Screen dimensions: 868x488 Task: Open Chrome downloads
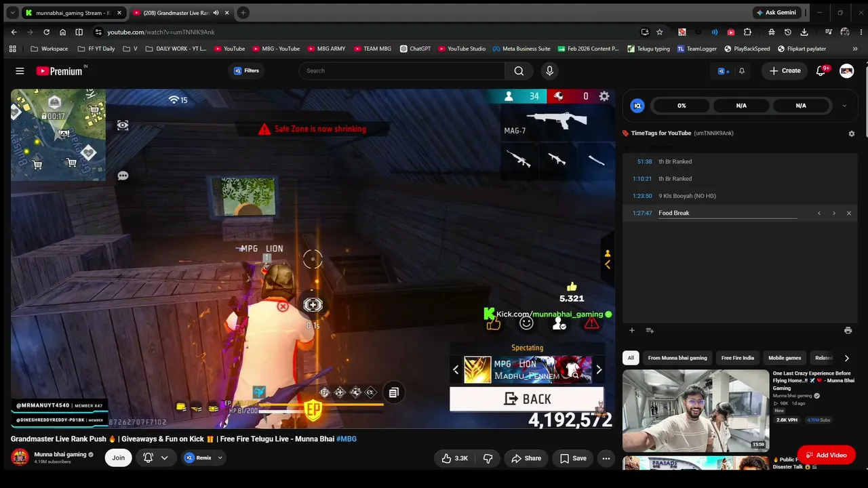[804, 32]
